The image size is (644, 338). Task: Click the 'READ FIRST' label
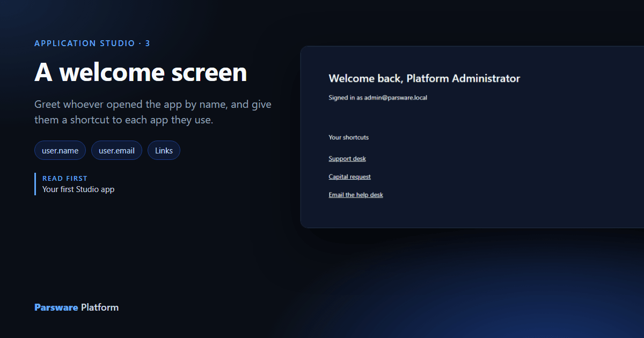point(65,178)
